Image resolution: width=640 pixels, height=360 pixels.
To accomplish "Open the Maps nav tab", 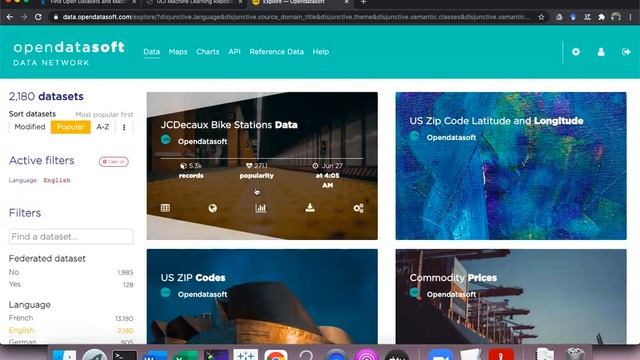I will click(178, 52).
